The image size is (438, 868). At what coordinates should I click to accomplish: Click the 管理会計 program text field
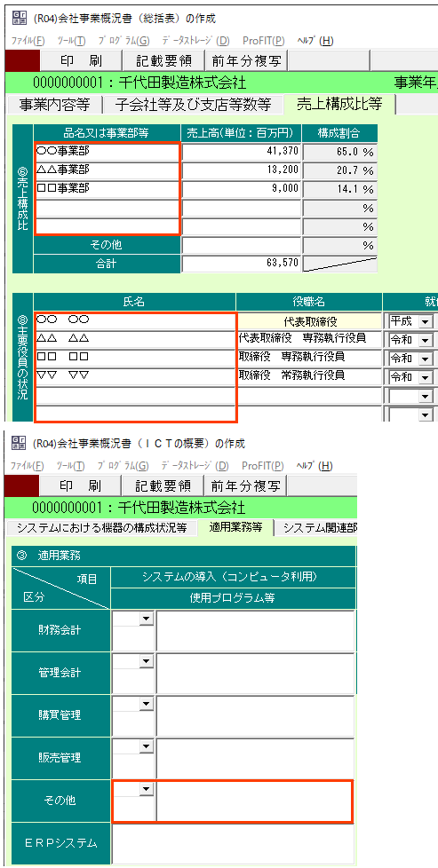coord(256,673)
